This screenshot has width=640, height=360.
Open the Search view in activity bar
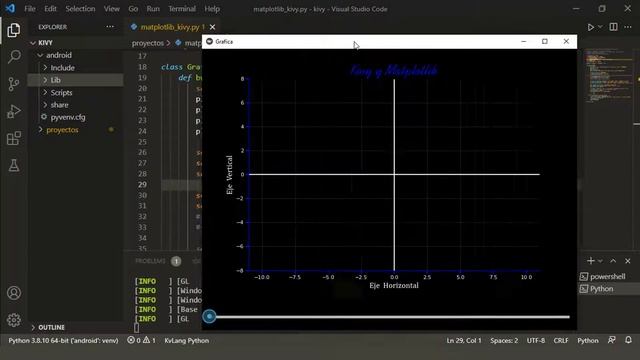coord(13,57)
